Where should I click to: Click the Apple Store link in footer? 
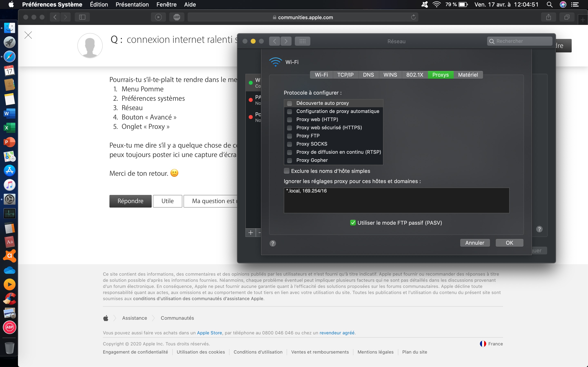tap(209, 333)
